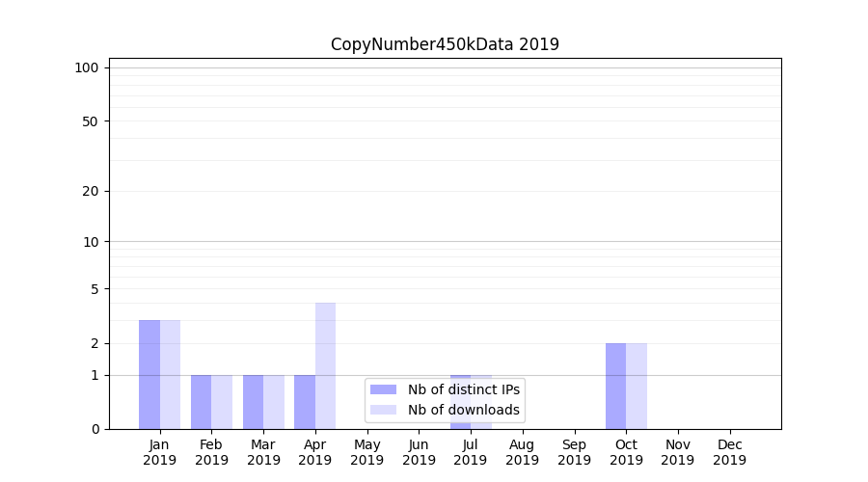Click the dark blue distinct IPs legend swatch
Image resolution: width=868 pixels, height=482 pixels.
[383, 389]
